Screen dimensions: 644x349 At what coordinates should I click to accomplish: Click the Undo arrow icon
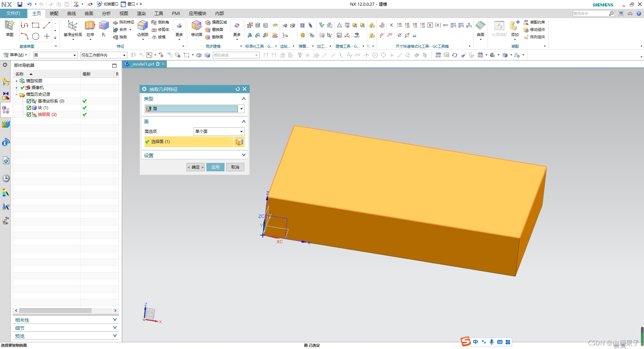30,4
